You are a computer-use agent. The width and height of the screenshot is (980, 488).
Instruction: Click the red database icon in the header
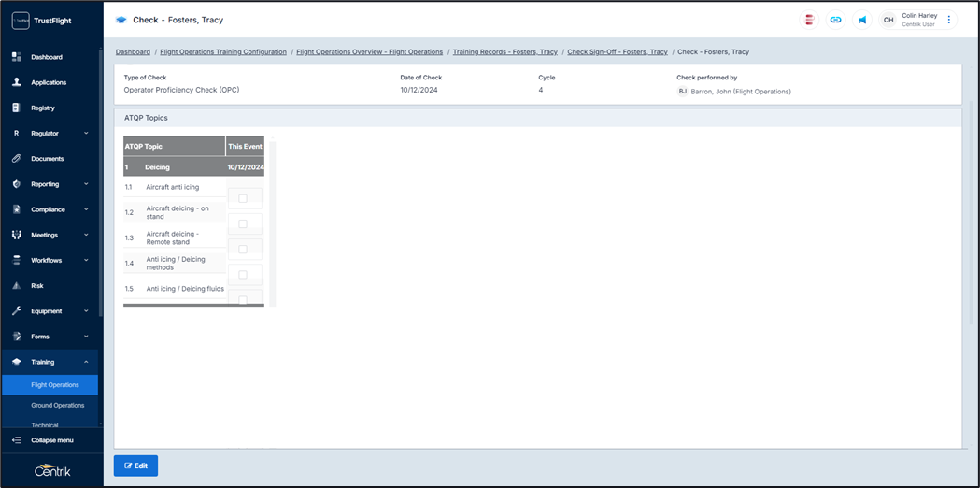[809, 20]
